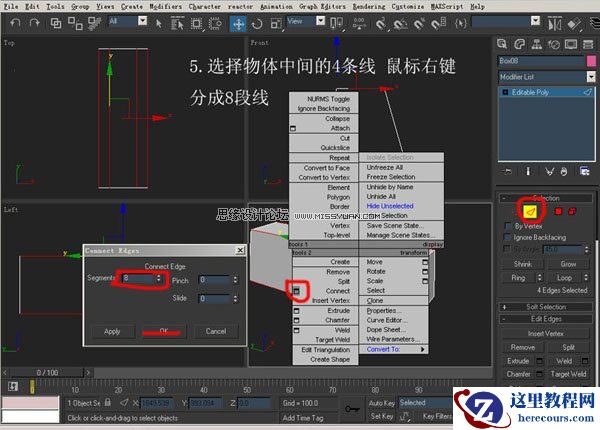The height and width of the screenshot is (430, 600).
Task: Click Pin Stack icon below modifier stack
Action: (x=507, y=171)
